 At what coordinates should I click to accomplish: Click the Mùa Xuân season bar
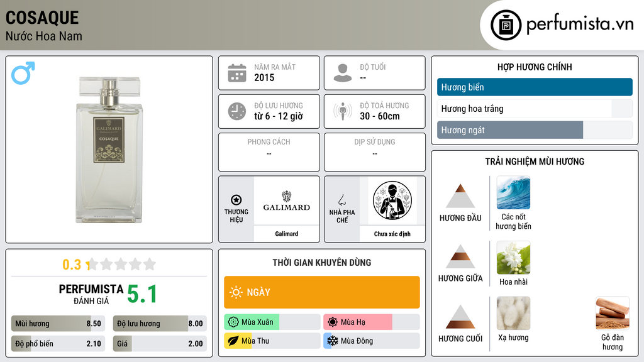click(x=272, y=322)
